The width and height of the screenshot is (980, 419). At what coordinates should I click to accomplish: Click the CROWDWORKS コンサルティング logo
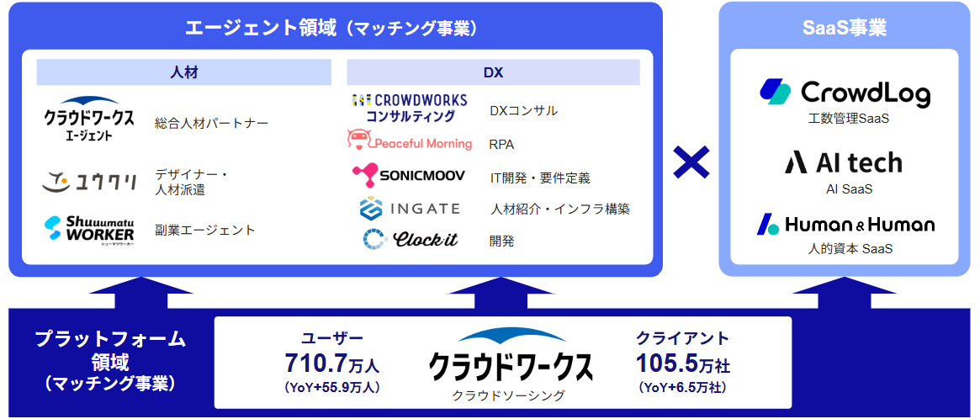coord(410,108)
